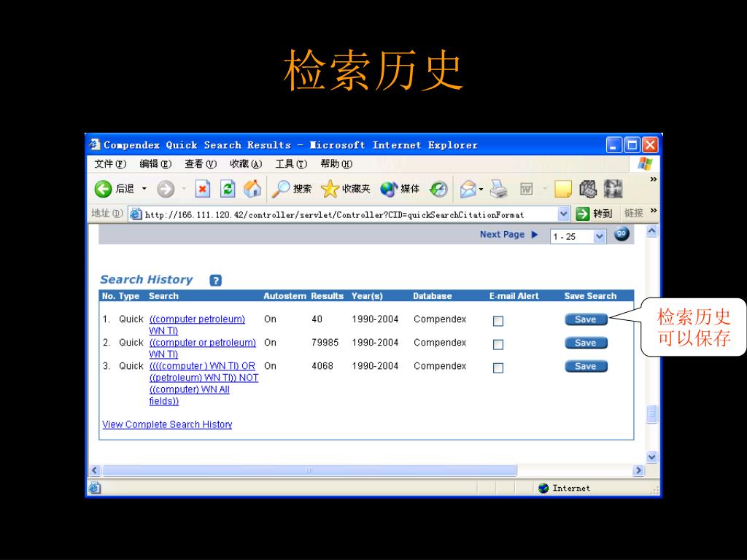Viewport: 747px width, 560px height.
Task: Click the Back arrow button
Action: (x=103, y=189)
